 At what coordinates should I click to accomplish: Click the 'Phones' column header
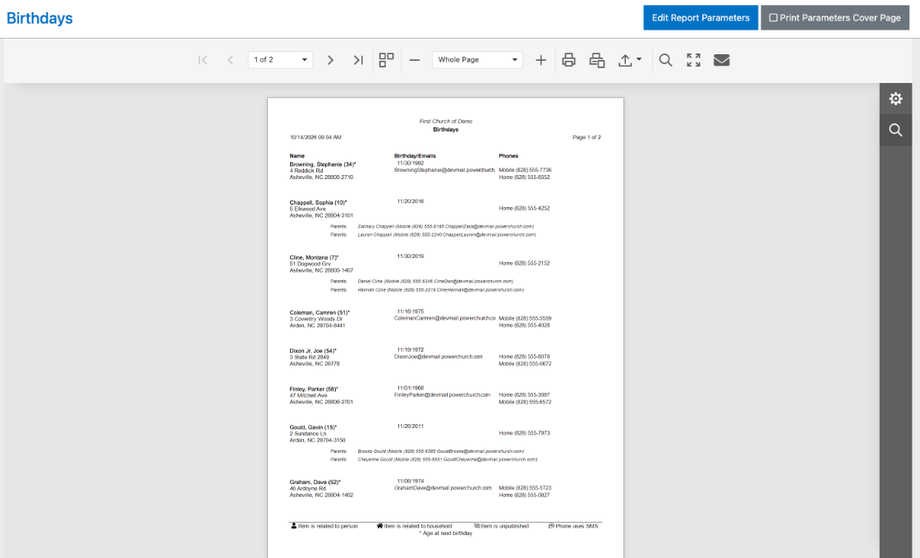(508, 156)
